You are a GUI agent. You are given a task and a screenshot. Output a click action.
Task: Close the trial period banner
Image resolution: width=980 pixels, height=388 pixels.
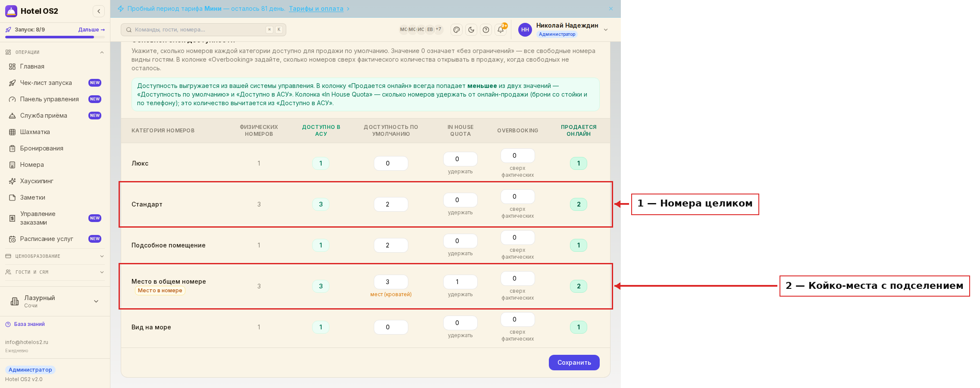point(611,9)
